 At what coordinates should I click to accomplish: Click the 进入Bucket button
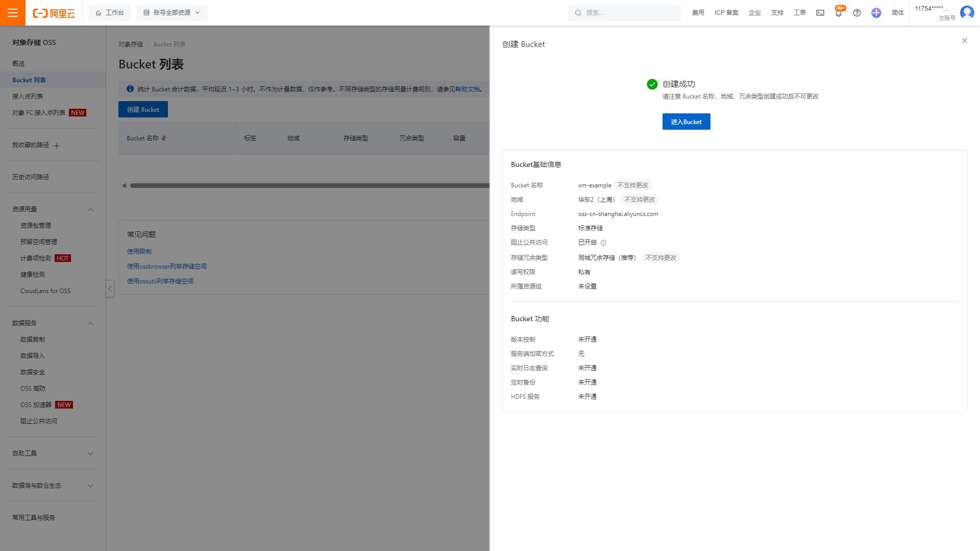pos(686,122)
